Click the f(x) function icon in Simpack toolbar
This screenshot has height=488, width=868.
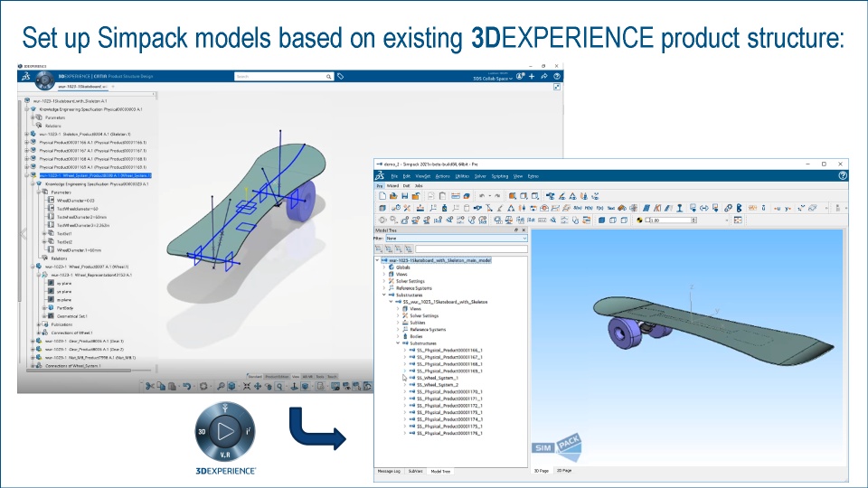click(600, 208)
